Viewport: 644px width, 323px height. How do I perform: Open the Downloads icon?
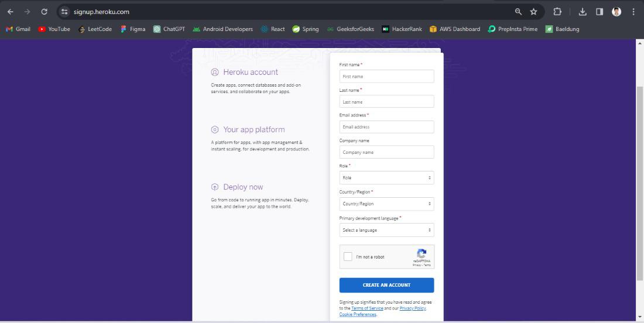coord(583,12)
